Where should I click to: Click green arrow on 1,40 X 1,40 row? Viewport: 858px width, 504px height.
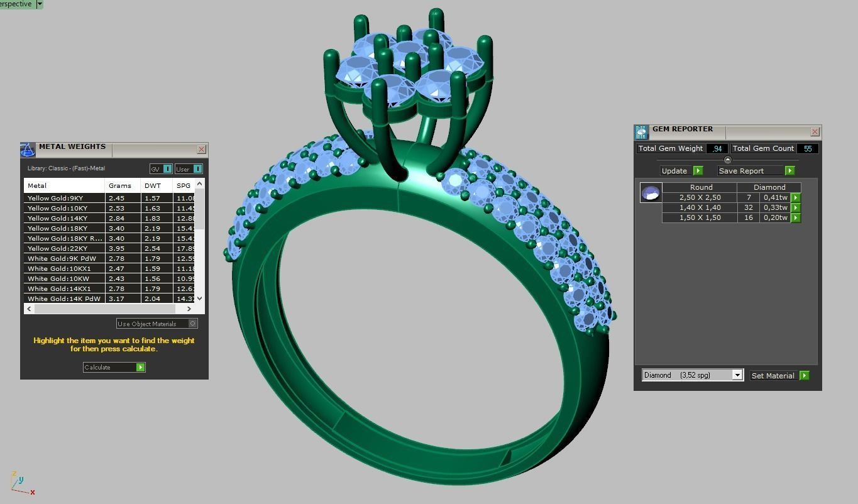795,207
